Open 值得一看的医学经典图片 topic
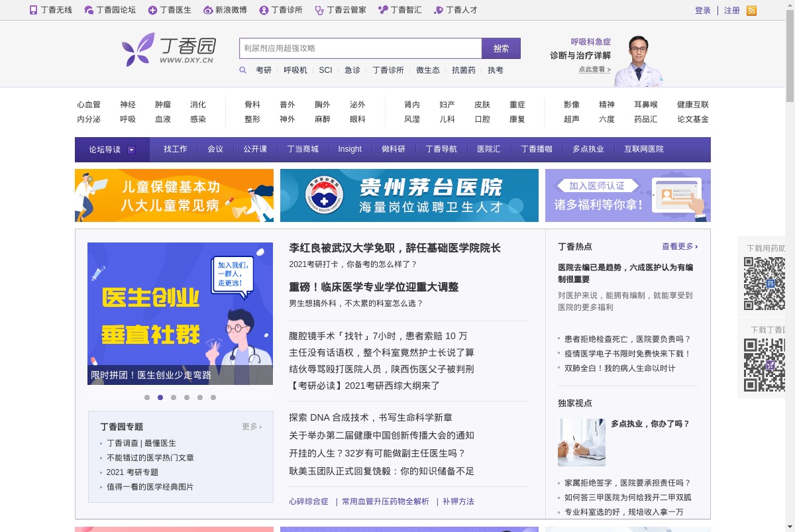This screenshot has height=532, width=795. [x=150, y=487]
